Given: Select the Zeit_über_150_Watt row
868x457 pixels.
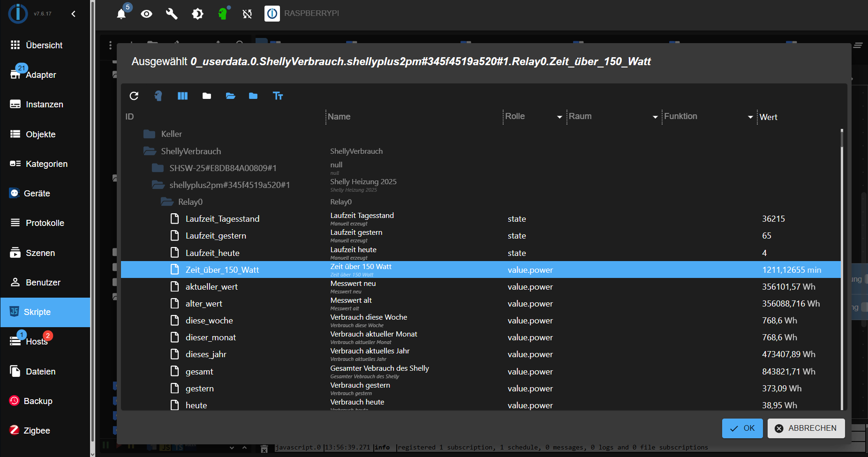Looking at the screenshot, I should click(x=481, y=270).
